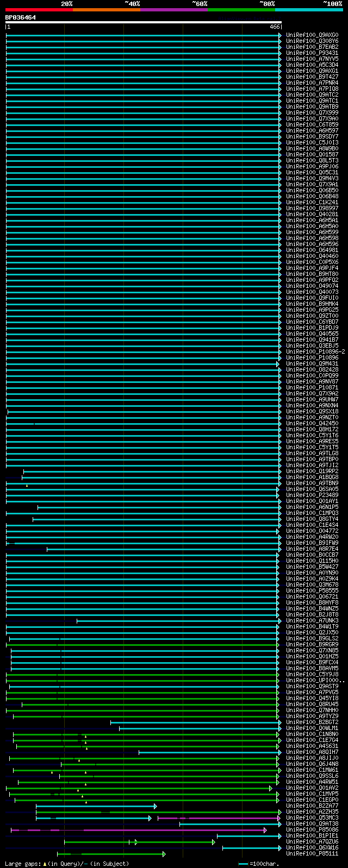Select label UniRef100_Q42450
Image resolution: width=348 pixels, height=868 pixels.
pyautogui.click(x=312, y=424)
